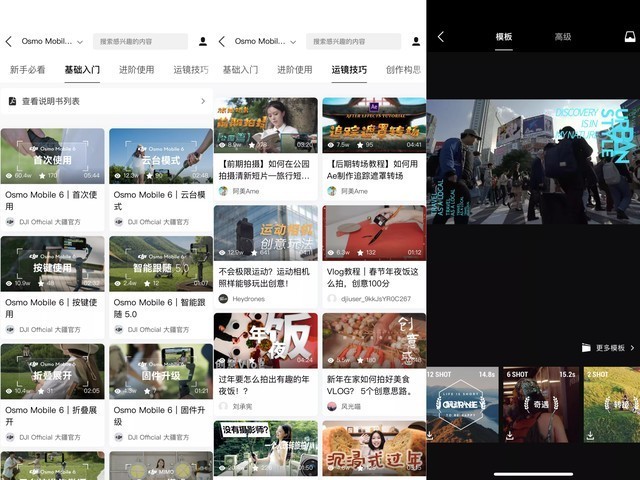Open the 更多模板 link
This screenshot has height=480, width=640.
(610, 348)
